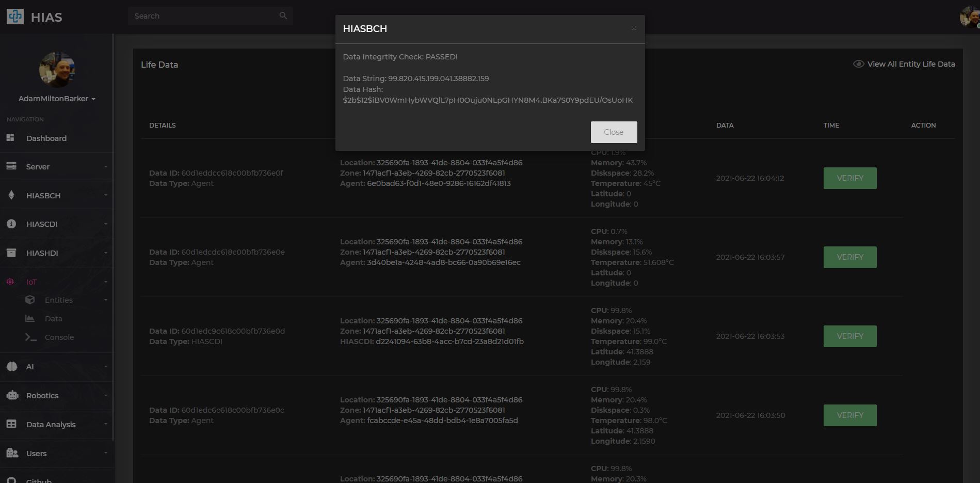Click the Data Hash value in dialog

tap(488, 100)
